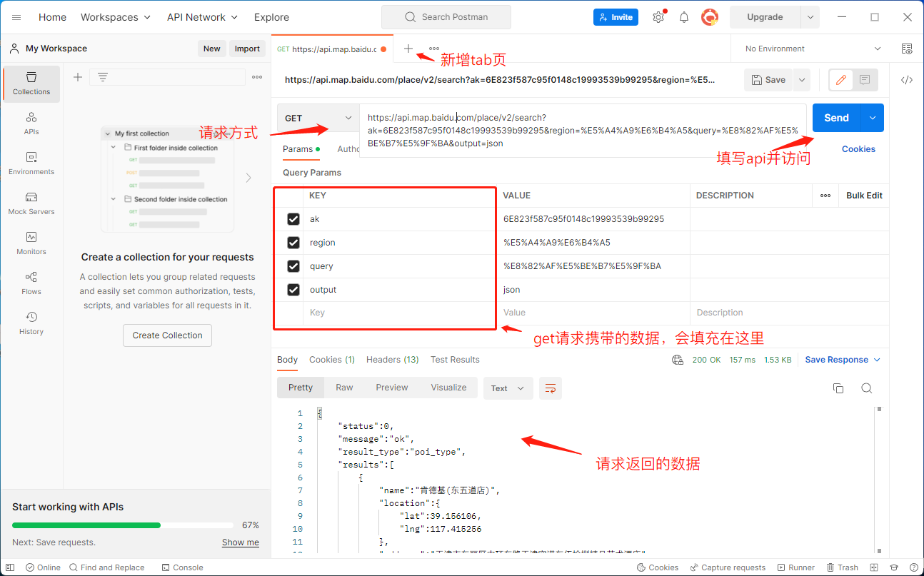Open the Test Results tab
924x576 pixels.
pos(455,360)
